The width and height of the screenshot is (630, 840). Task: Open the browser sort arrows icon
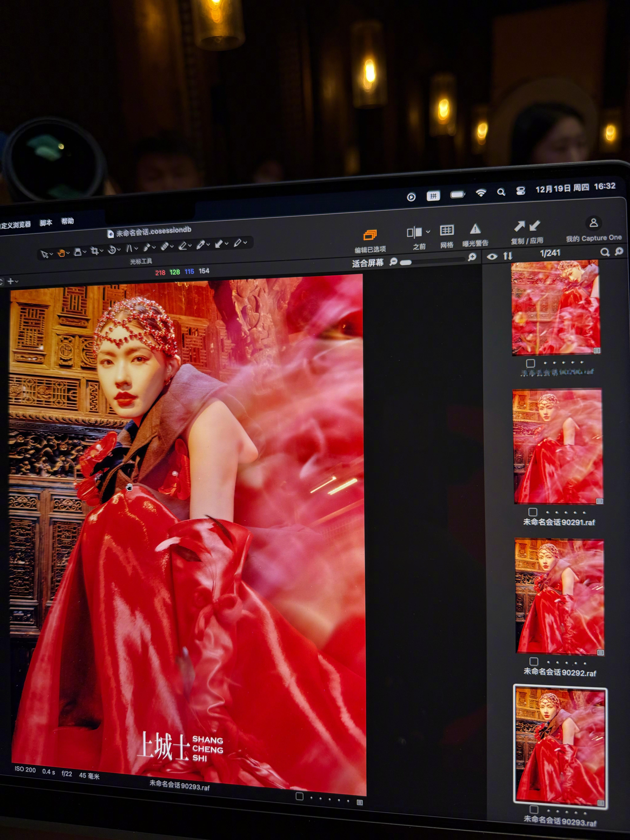tap(508, 256)
